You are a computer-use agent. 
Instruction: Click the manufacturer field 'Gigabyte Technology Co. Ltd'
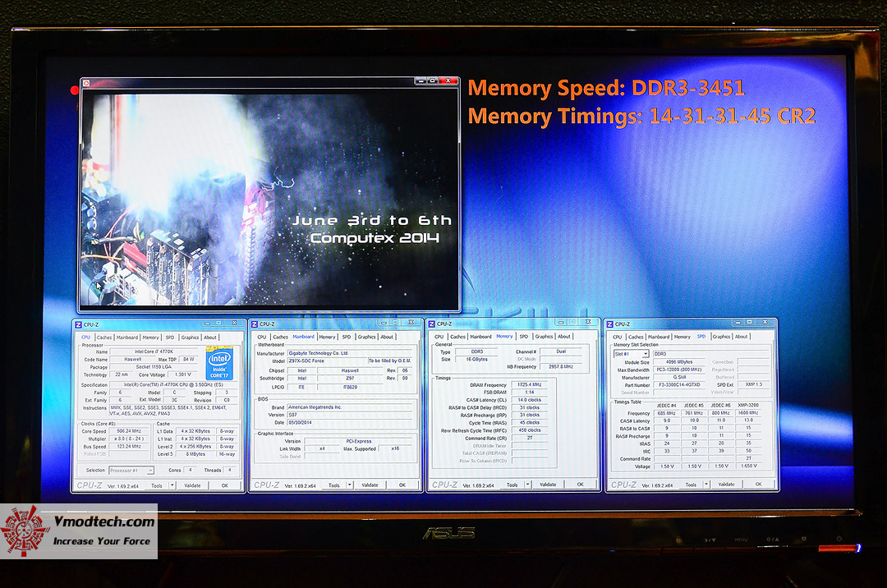(x=350, y=353)
